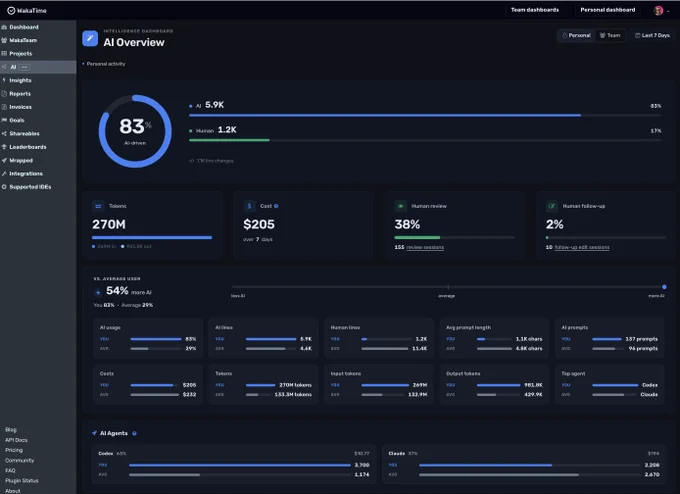Click the Cost dollar sign icon
680x494 pixels.
[249, 206]
